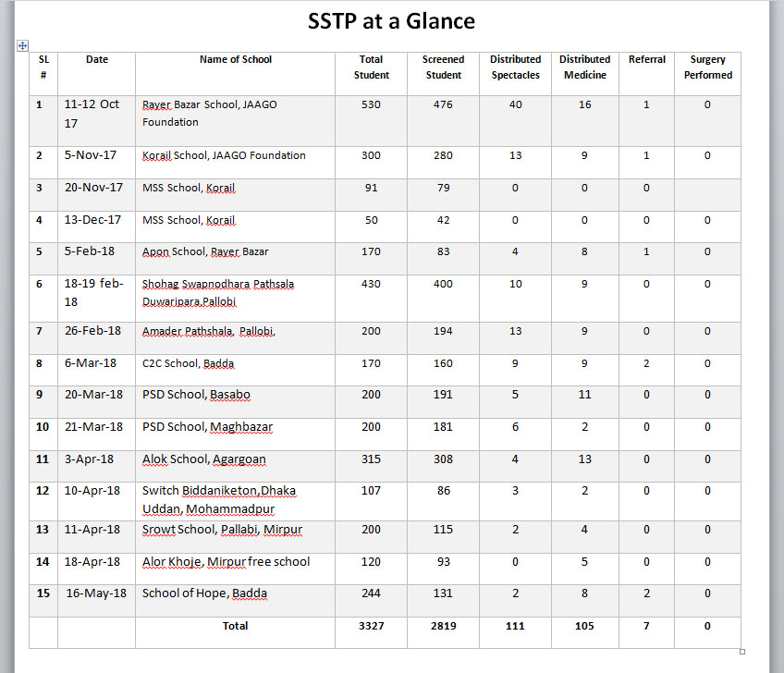Click the total screened sum 2819

coord(443,626)
